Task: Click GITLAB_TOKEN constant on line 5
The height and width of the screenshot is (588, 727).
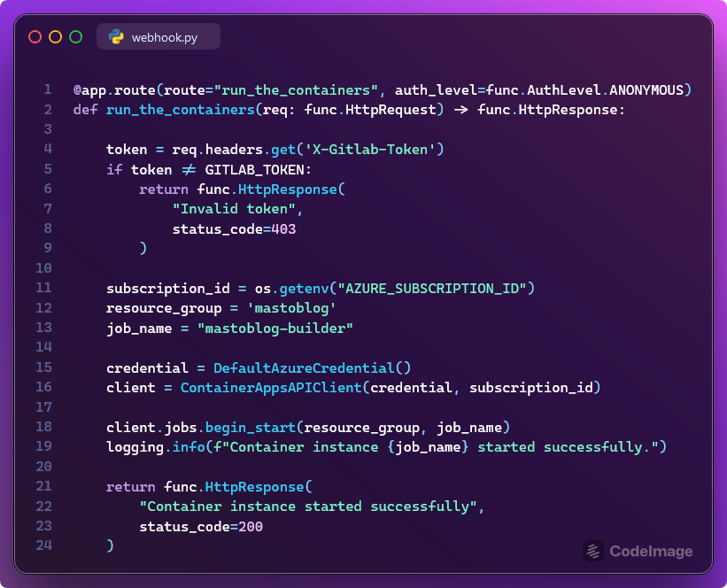Action: (x=254, y=170)
